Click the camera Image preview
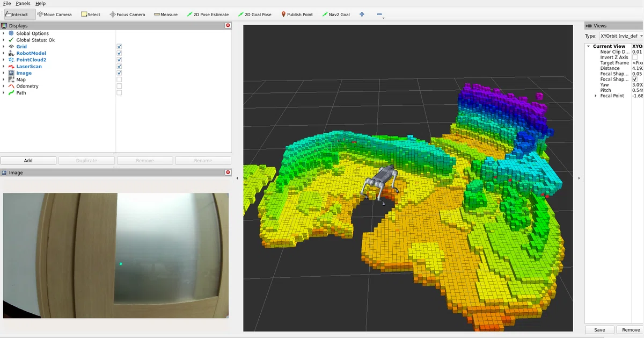644x338 pixels. (x=116, y=256)
